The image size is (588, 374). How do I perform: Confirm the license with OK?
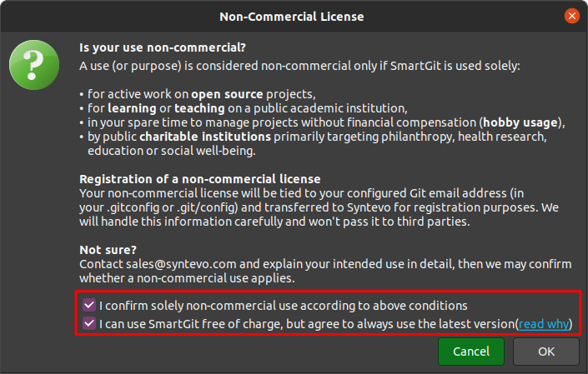(x=546, y=352)
